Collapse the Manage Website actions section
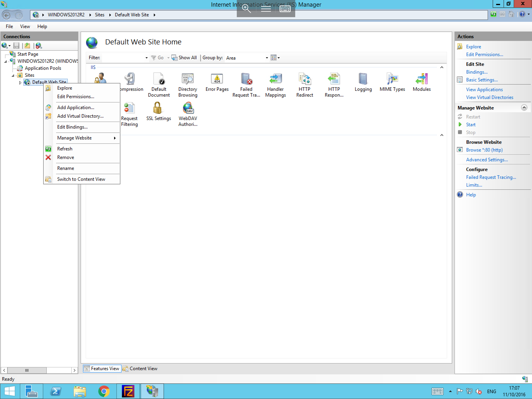Image resolution: width=532 pixels, height=399 pixels. [524, 108]
